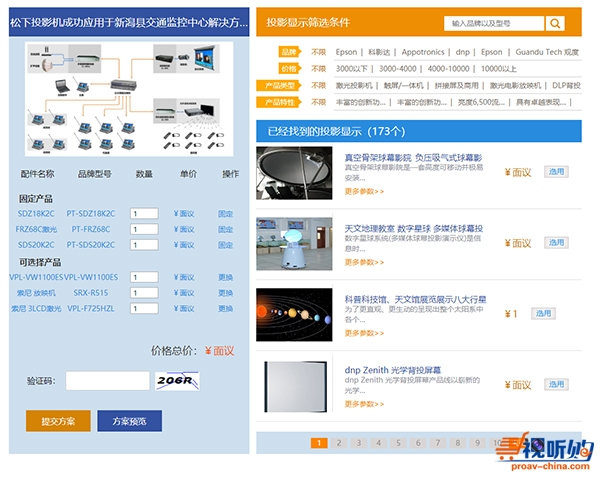600x478 pixels.
Task: Choose the 3000以下 price range
Action: coord(351,69)
